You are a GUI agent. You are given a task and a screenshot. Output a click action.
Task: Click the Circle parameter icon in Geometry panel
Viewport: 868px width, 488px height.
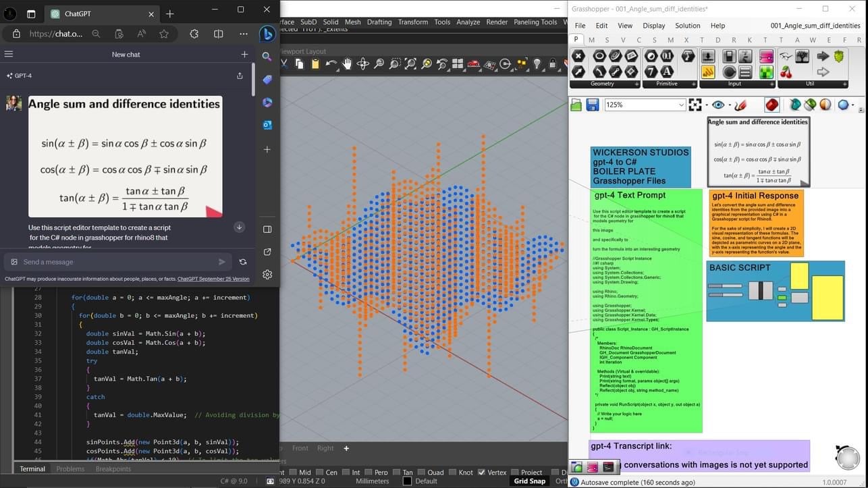[x=599, y=56]
